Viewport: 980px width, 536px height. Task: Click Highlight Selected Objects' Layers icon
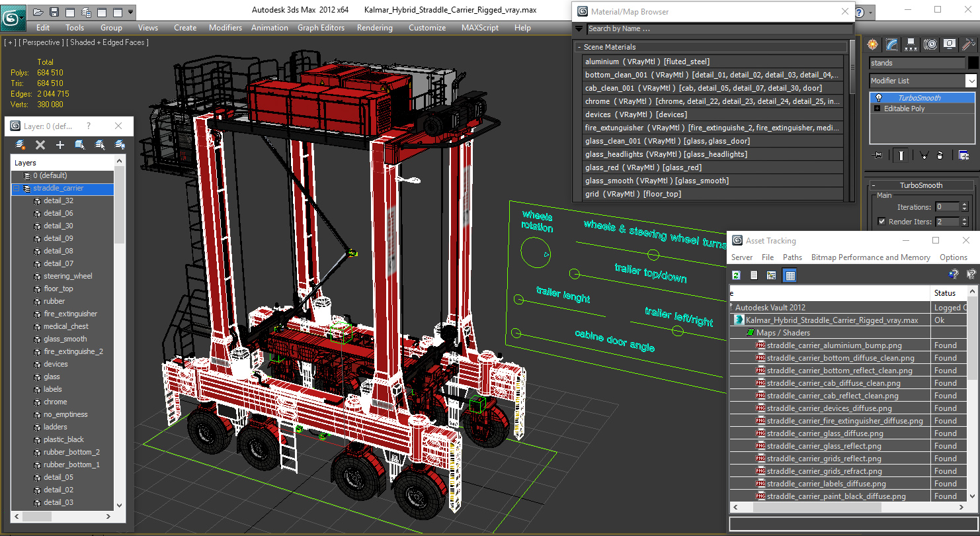click(x=100, y=144)
